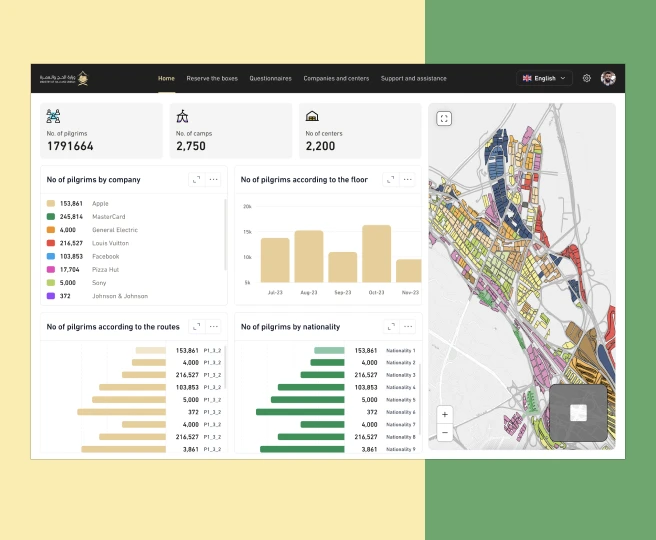656x540 pixels.
Task: Open settings with the gear icon
Action: pyautogui.click(x=587, y=78)
